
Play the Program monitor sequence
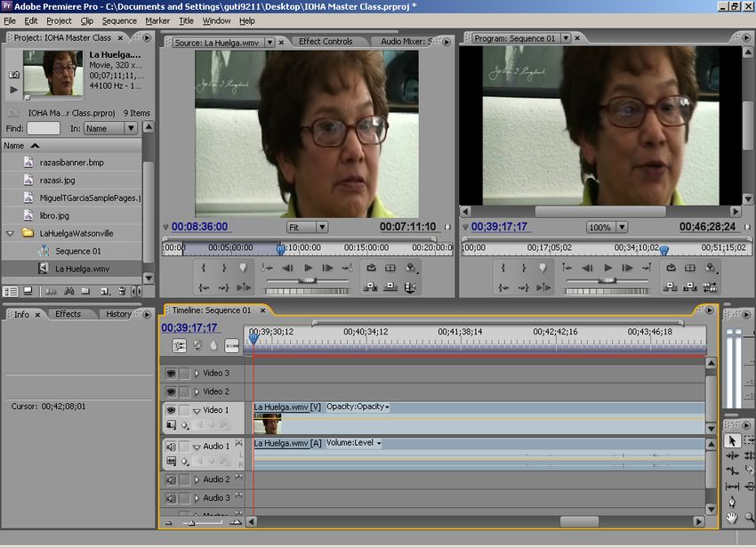point(608,268)
